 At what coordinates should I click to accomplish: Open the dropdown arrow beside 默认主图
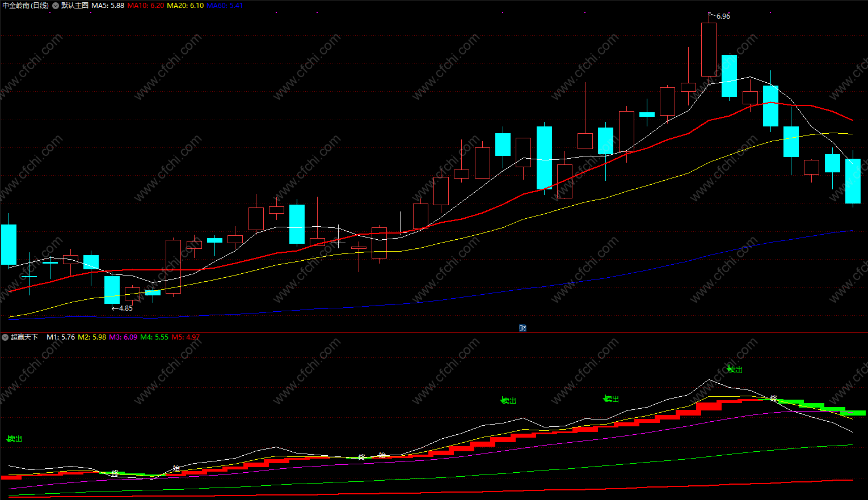pos(56,6)
